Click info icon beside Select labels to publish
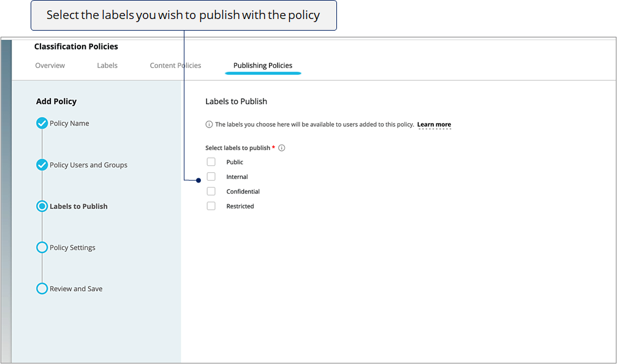The image size is (617, 364). [x=282, y=148]
